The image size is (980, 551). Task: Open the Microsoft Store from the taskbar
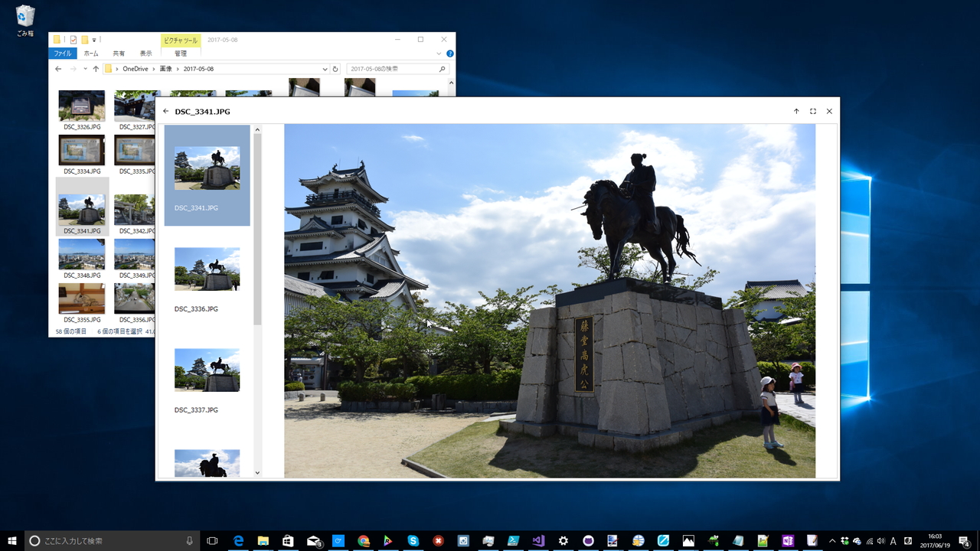point(288,540)
